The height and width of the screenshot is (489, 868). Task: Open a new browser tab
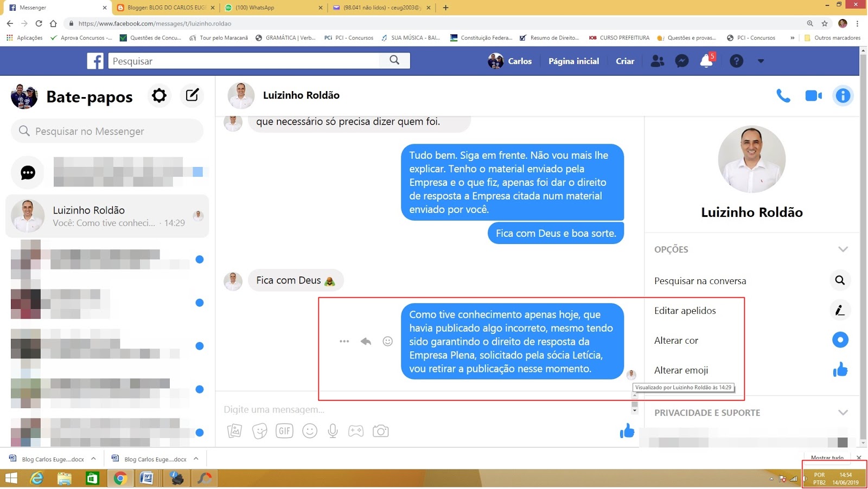coord(445,8)
